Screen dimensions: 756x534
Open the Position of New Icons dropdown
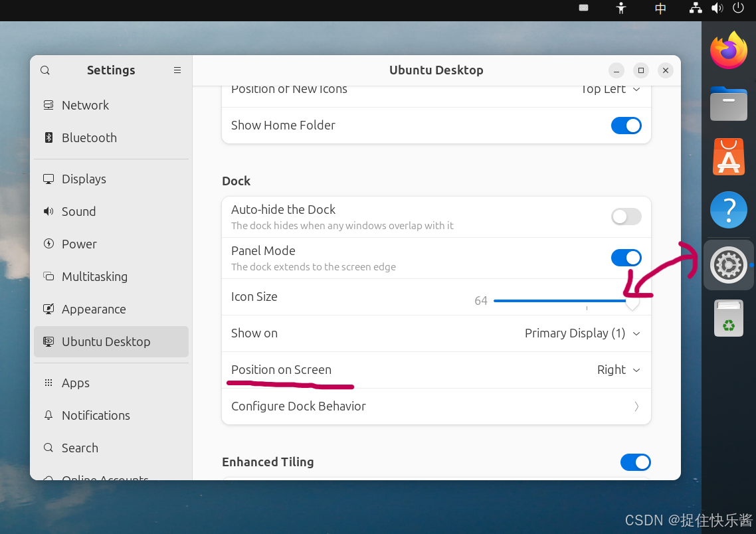pos(611,90)
